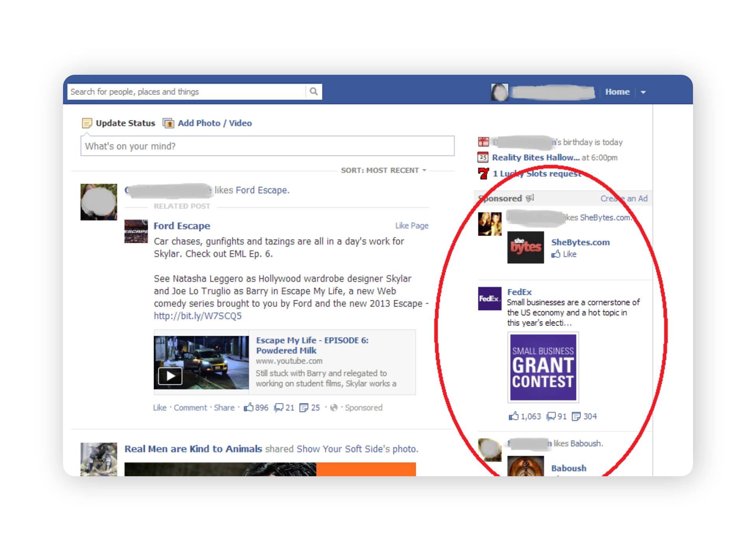The height and width of the screenshot is (551, 756).
Task: Play the Escape My Life video
Action: point(170,376)
